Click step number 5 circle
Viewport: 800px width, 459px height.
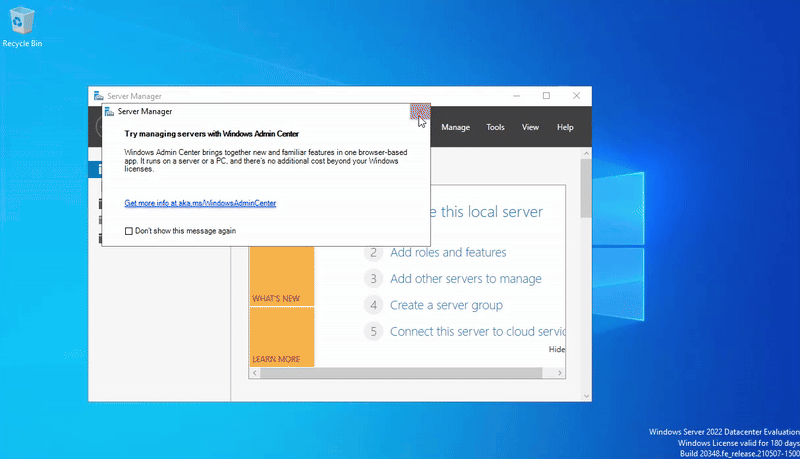point(373,332)
